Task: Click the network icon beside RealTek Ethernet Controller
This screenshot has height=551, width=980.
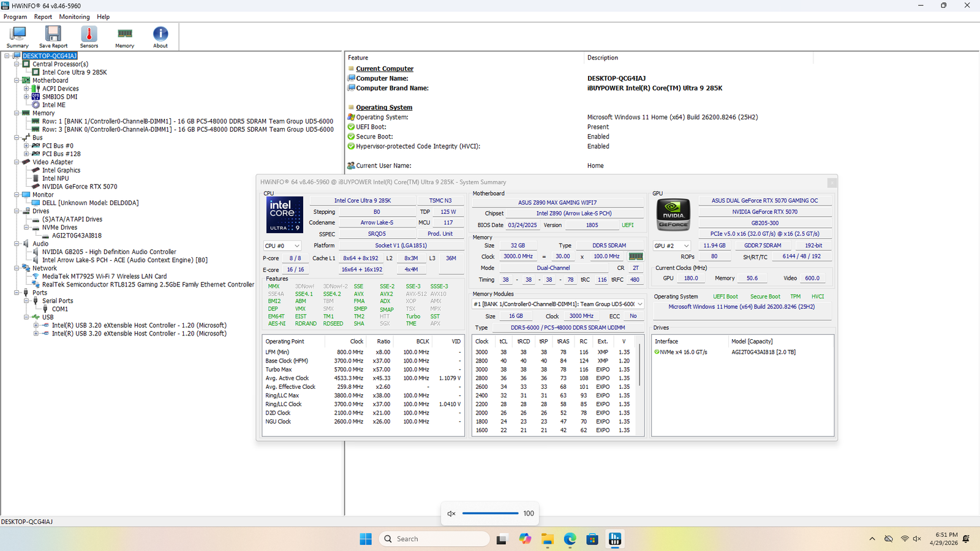Action: click(36, 284)
